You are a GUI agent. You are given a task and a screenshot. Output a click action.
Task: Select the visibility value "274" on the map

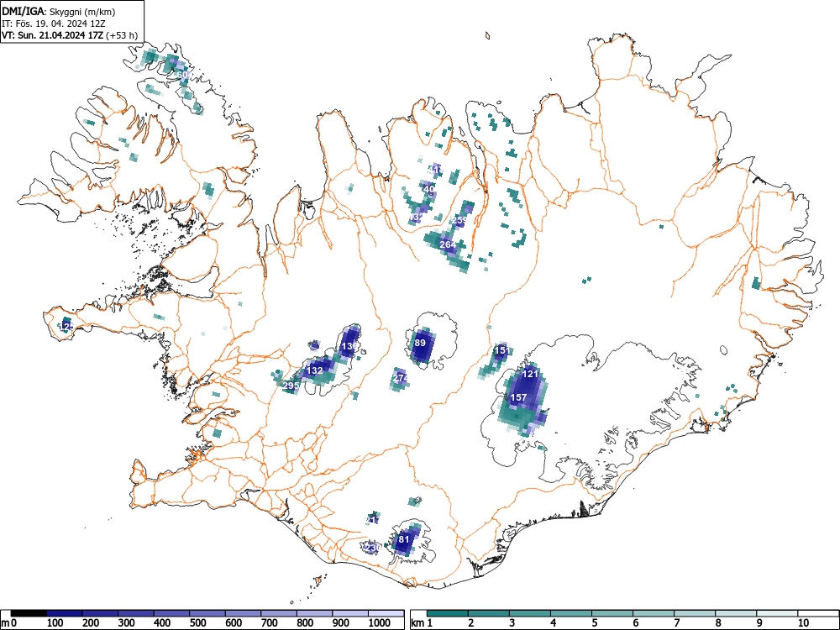click(x=400, y=378)
